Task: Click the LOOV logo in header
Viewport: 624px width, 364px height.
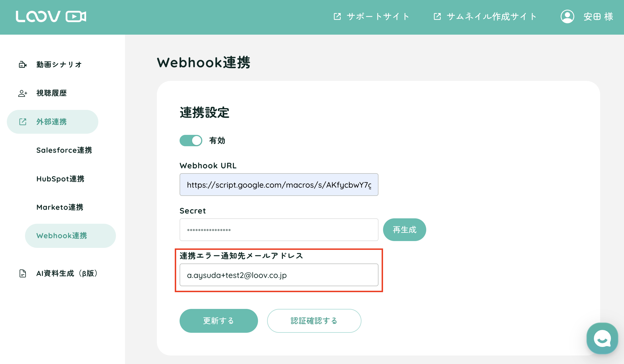Action: point(51,16)
